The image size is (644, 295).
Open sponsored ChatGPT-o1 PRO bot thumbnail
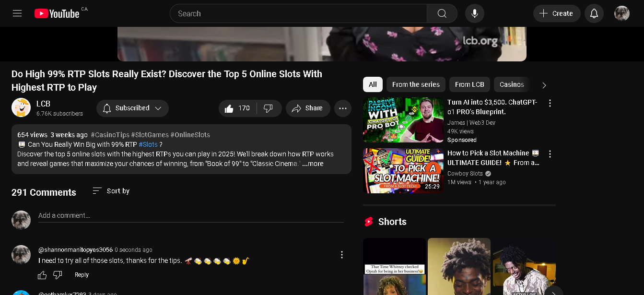403,120
